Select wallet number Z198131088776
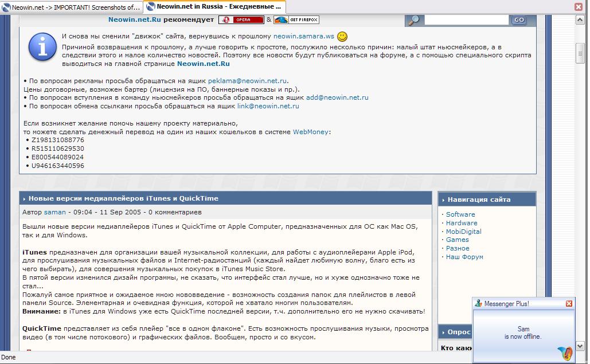 (x=57, y=140)
